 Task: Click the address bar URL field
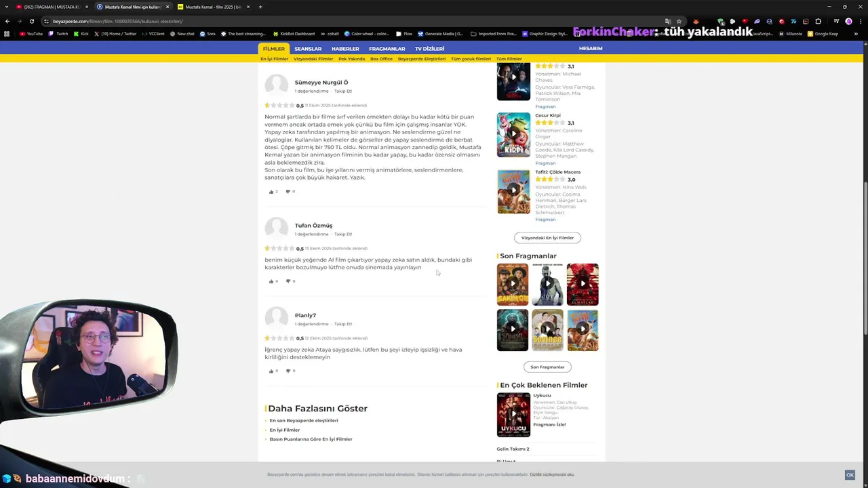[x=353, y=21]
